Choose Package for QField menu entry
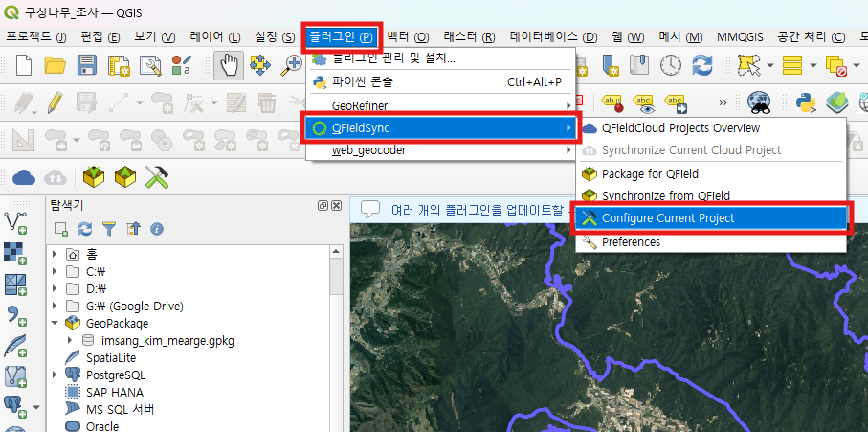The height and width of the screenshot is (432, 868). tap(711, 174)
